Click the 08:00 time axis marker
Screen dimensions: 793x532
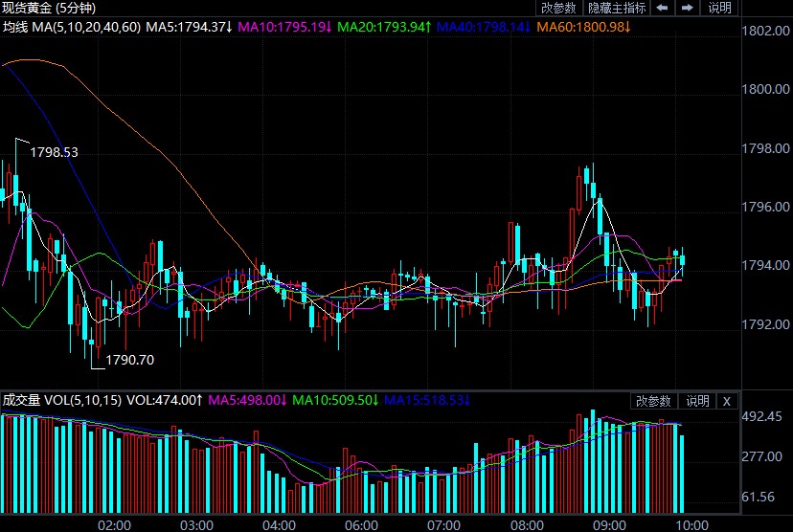(x=527, y=525)
